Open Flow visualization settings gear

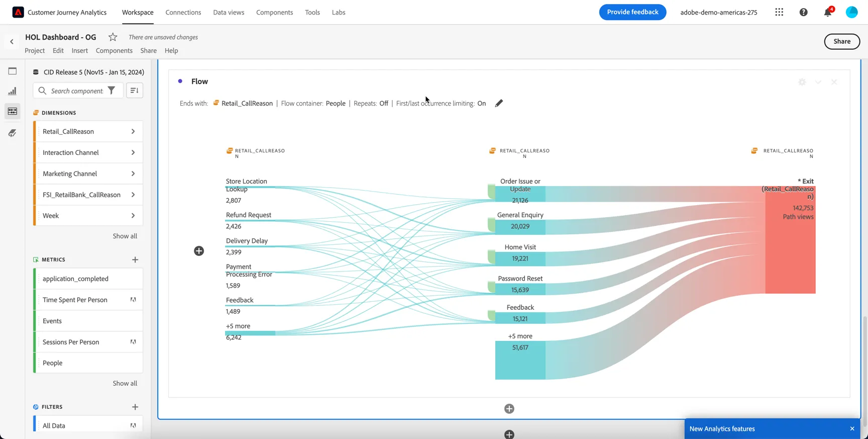[x=802, y=82]
